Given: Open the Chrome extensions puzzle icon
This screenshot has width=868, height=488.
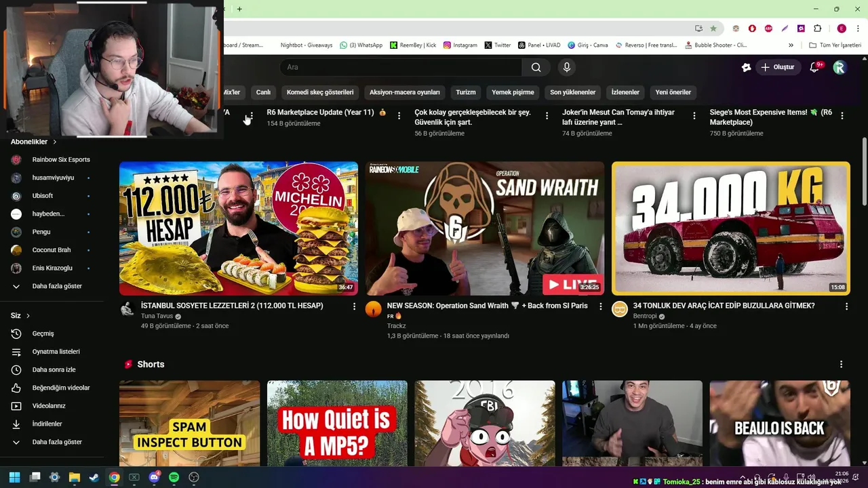Looking at the screenshot, I should point(817,28).
